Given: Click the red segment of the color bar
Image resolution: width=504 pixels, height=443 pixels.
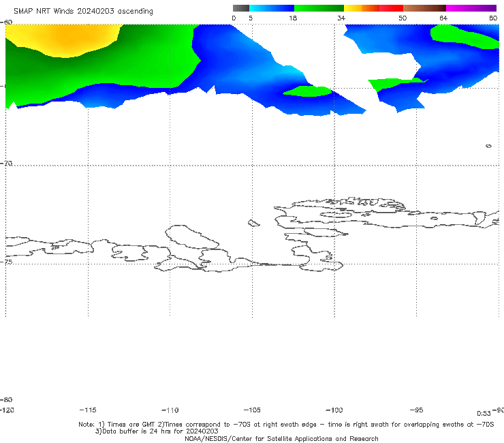Looking at the screenshot, I should tap(391, 8).
